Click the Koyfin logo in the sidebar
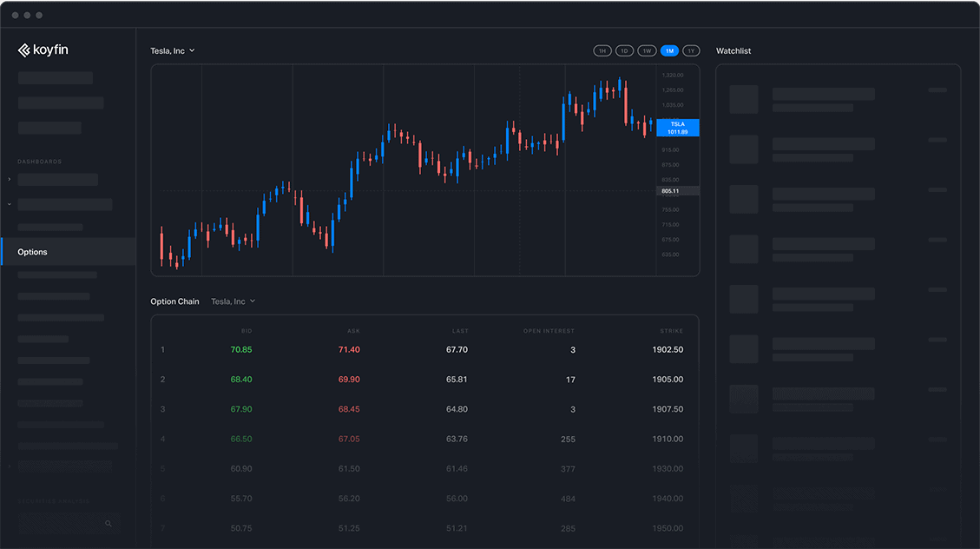 click(x=43, y=50)
